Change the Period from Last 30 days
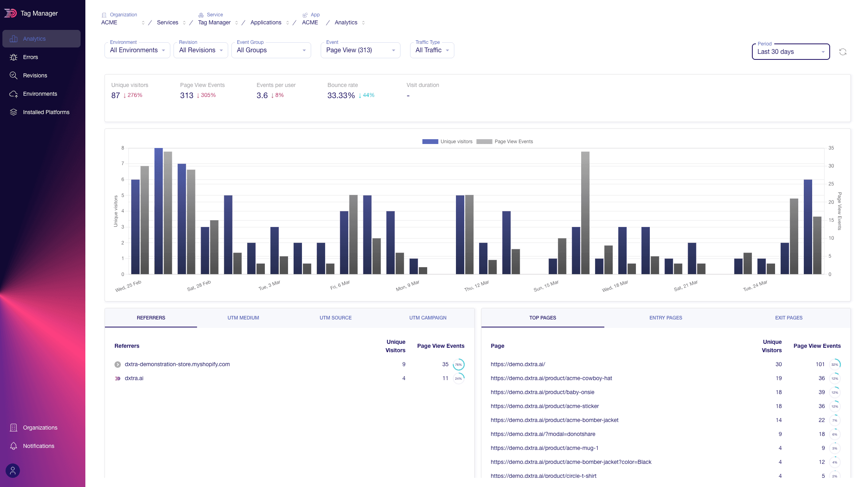The image size is (868, 487). point(790,51)
